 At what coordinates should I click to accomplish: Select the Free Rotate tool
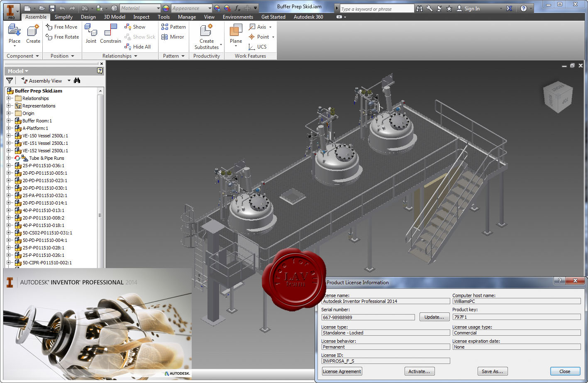62,37
